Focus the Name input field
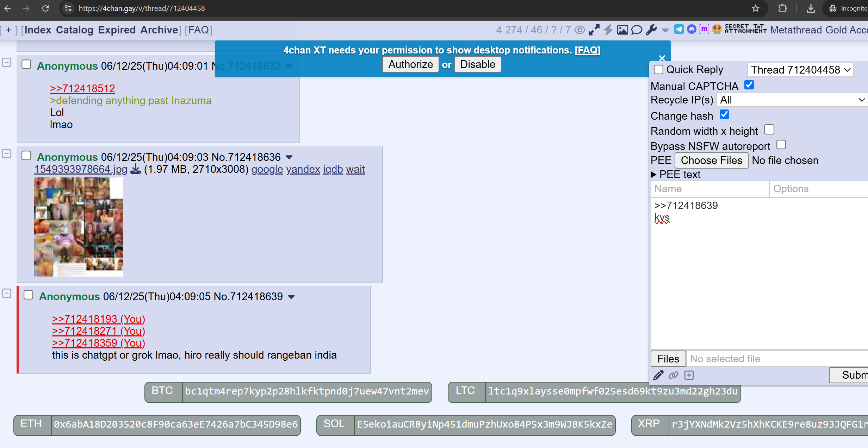Viewport: 868px width, 448px height. click(710, 189)
